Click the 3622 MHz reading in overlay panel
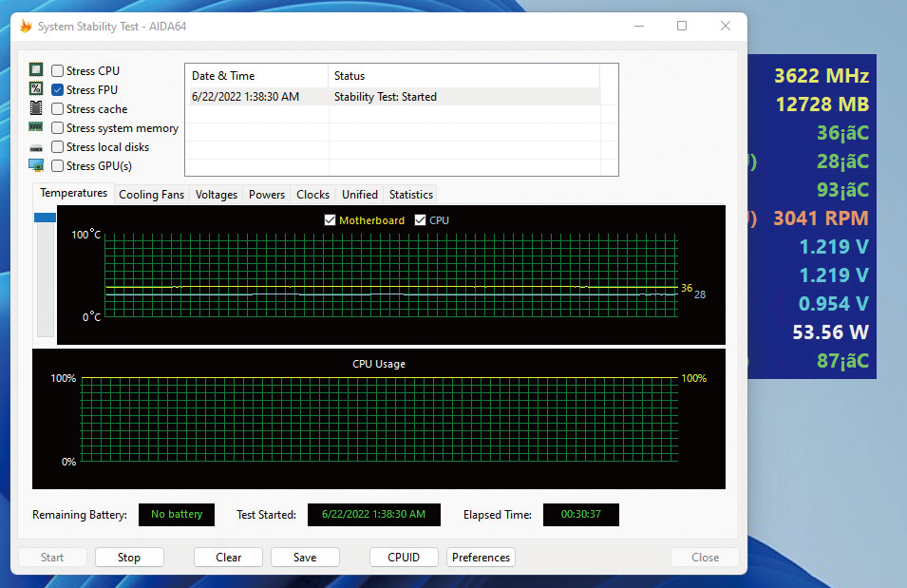The width and height of the screenshot is (907, 588). [822, 76]
